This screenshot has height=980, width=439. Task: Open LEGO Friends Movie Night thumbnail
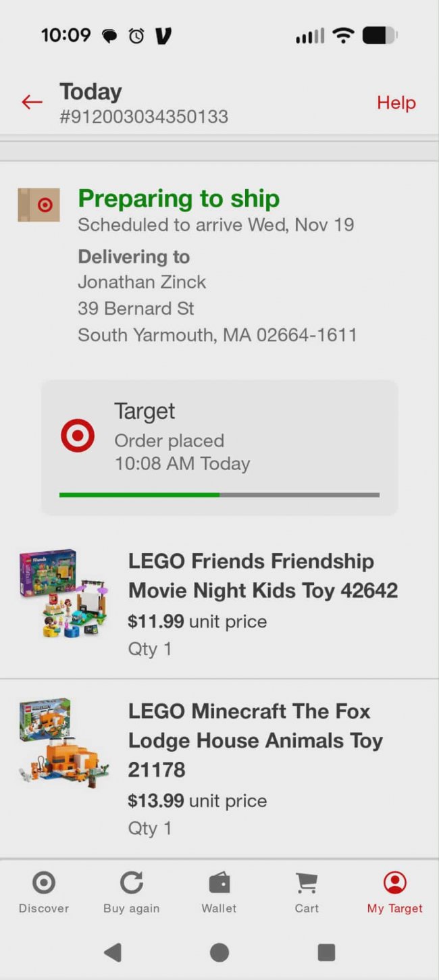[64, 594]
